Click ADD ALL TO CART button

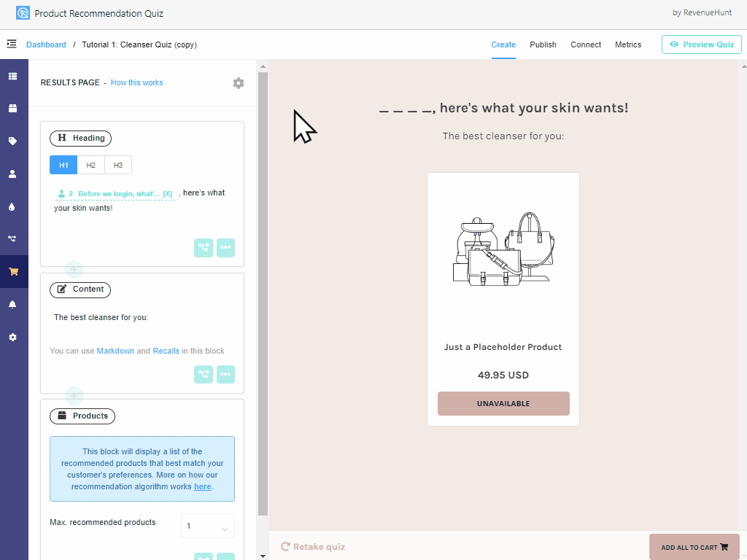[694, 547]
